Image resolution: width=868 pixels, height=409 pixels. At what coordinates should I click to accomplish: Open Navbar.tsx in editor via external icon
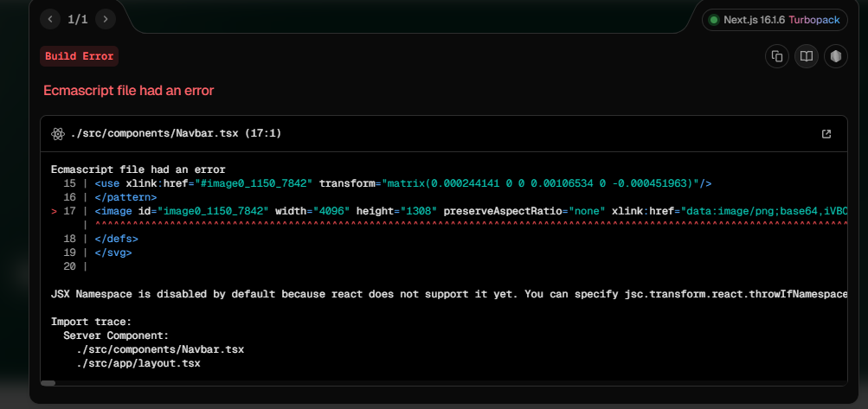click(x=826, y=134)
